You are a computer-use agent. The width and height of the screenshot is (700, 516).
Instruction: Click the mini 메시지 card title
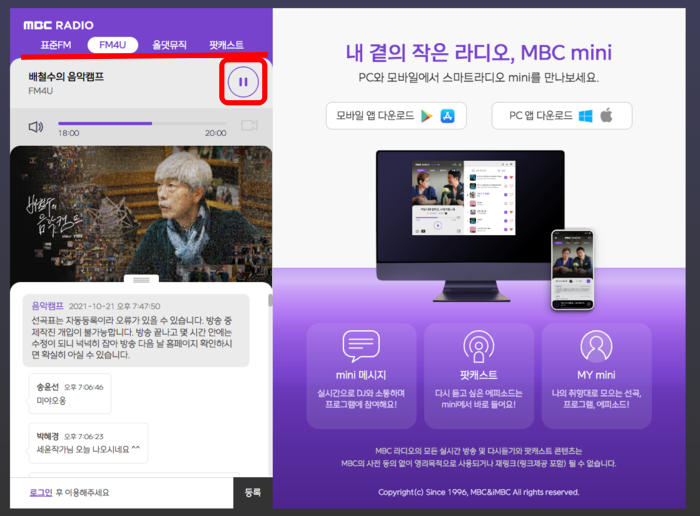(361, 375)
